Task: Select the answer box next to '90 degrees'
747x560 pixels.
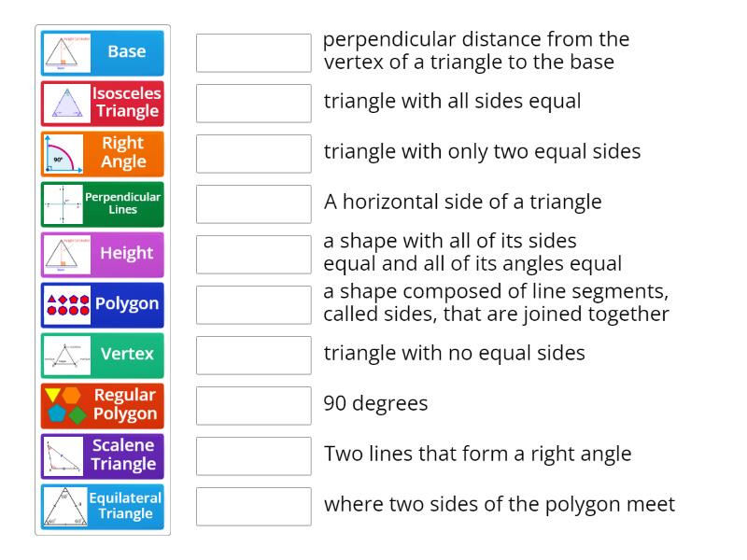Action: point(253,405)
